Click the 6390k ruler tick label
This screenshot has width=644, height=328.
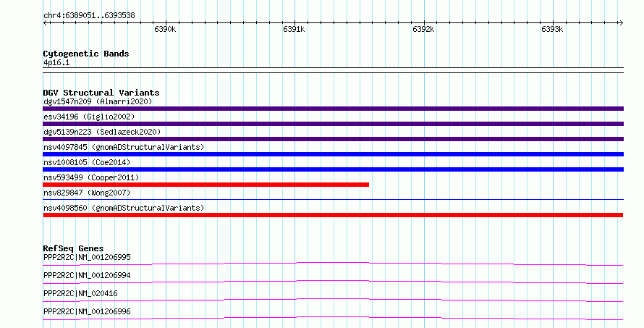pyautogui.click(x=165, y=29)
